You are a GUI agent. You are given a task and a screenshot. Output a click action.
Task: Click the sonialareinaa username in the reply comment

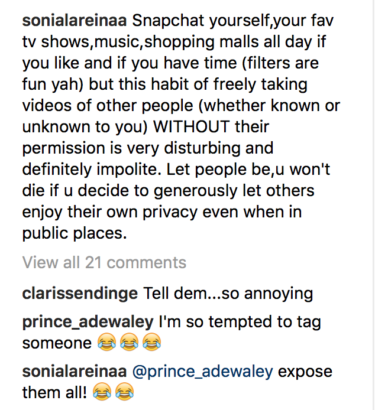(74, 371)
